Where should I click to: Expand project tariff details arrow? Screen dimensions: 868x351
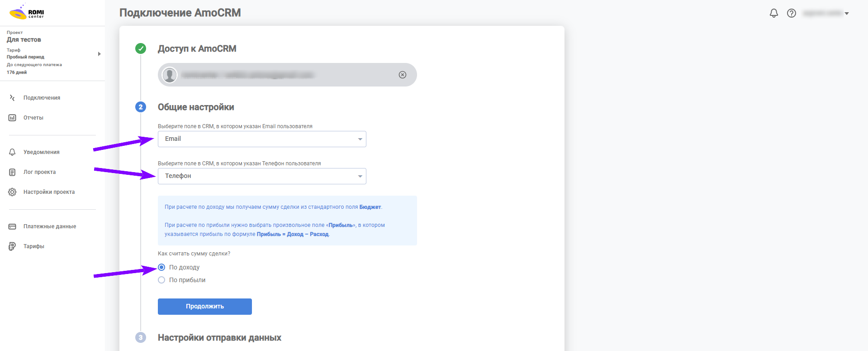(99, 54)
